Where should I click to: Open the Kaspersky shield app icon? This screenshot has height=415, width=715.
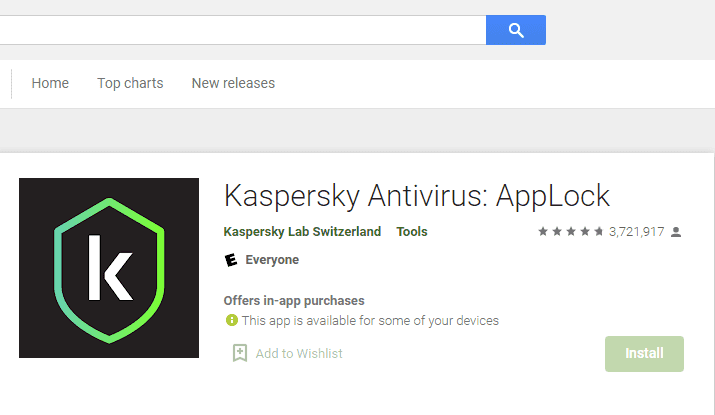tap(109, 268)
